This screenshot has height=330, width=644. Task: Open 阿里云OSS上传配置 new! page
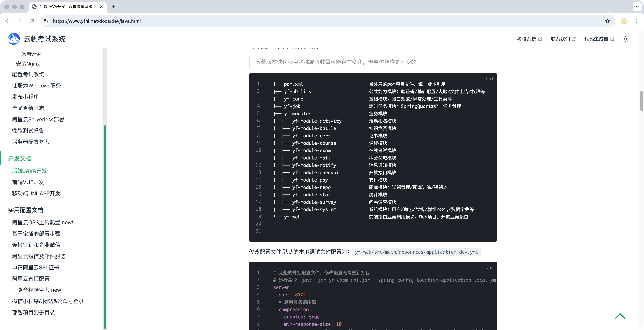(x=42, y=222)
